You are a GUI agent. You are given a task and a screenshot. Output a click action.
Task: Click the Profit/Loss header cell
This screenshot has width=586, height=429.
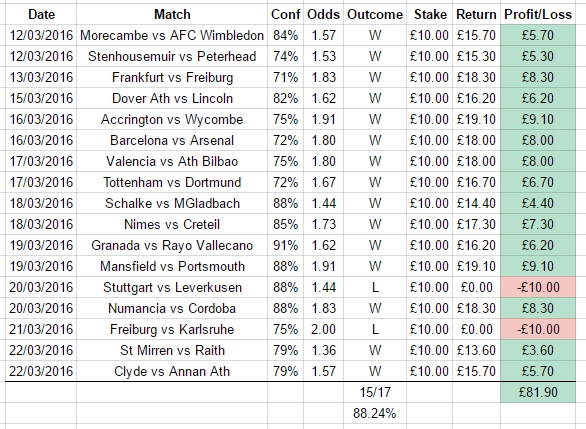538,15
